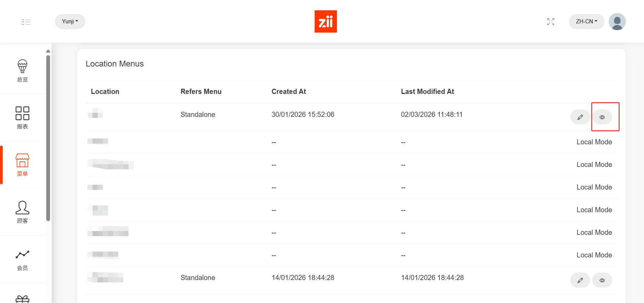Edit the menu created 14/01/2026 with pencil icon

click(x=580, y=280)
